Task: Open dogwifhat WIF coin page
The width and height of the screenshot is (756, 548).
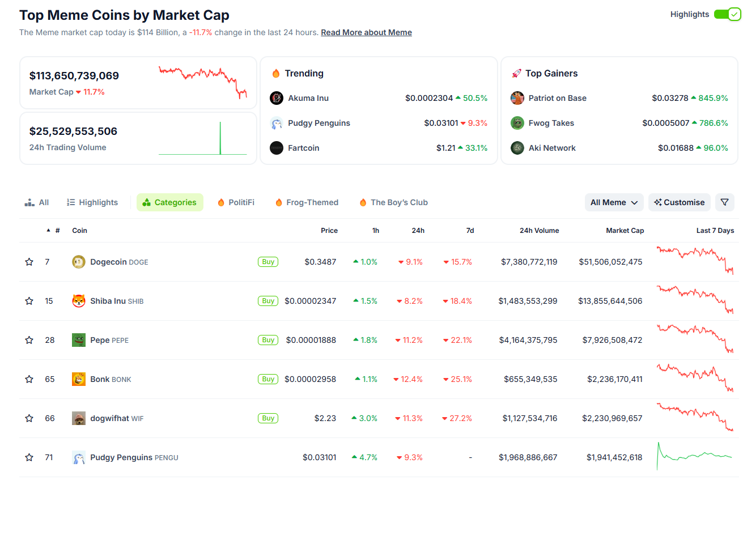Action: point(117,418)
